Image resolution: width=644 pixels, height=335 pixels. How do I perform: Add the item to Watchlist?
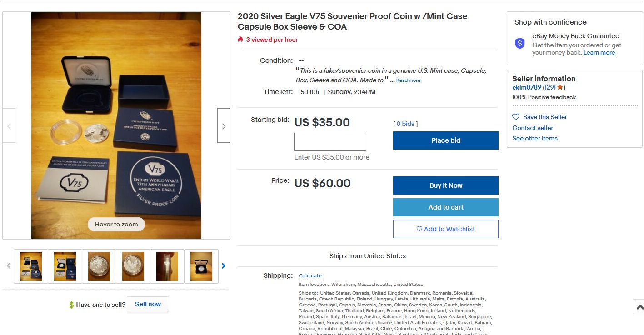point(445,229)
